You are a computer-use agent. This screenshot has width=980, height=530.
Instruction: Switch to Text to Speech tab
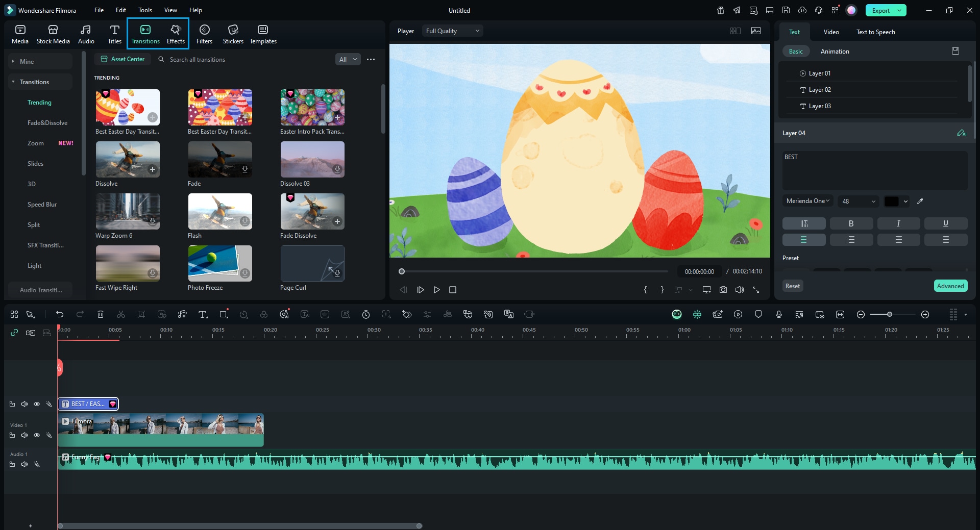(875, 32)
